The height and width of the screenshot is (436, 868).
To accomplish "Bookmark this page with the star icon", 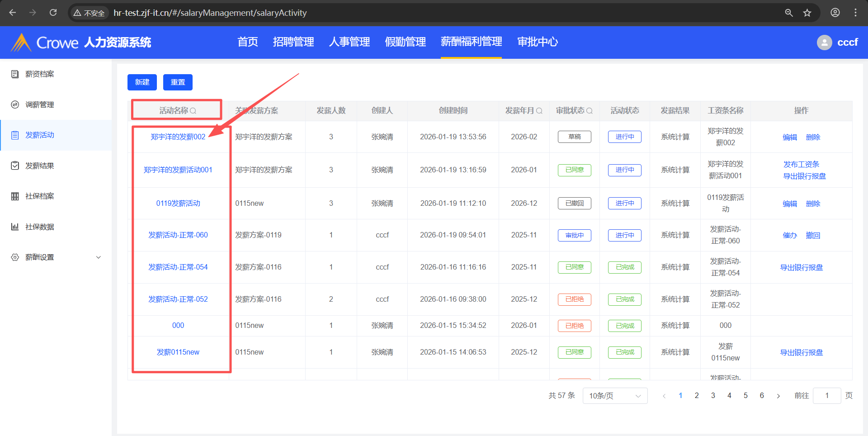I will (x=807, y=13).
